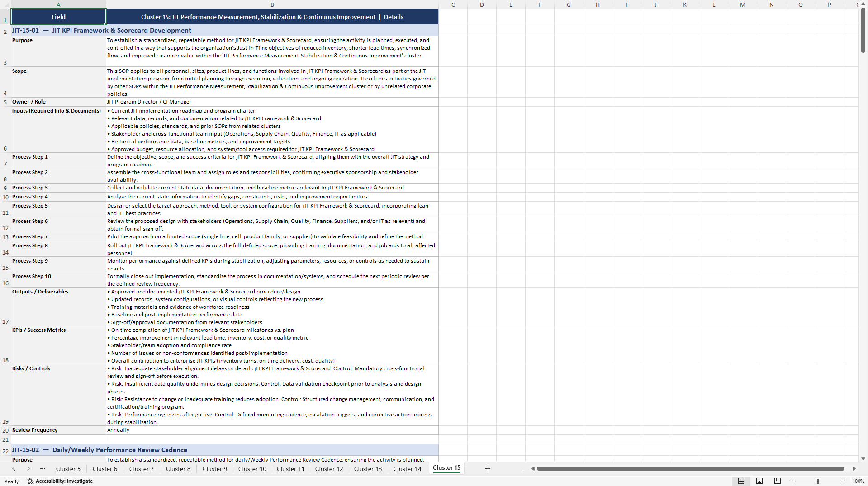Select the Cluster 12 tab
This screenshot has height=486, width=868.
point(329,469)
